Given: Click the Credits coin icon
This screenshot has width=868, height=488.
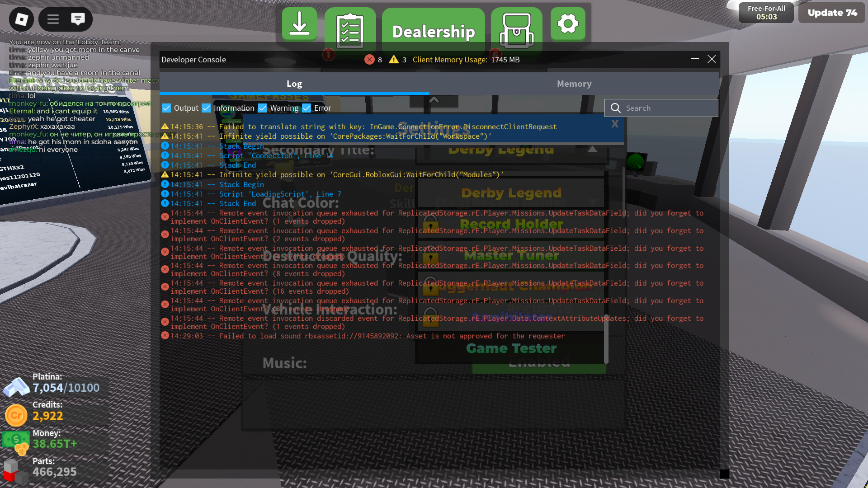Looking at the screenshot, I should pyautogui.click(x=16, y=415).
